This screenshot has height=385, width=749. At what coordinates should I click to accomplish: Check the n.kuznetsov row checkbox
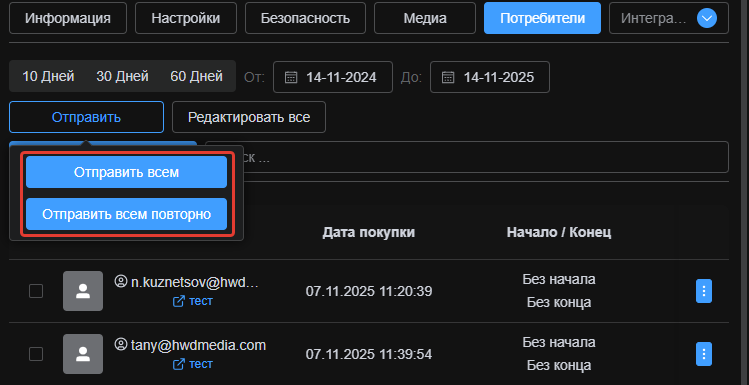click(x=36, y=291)
